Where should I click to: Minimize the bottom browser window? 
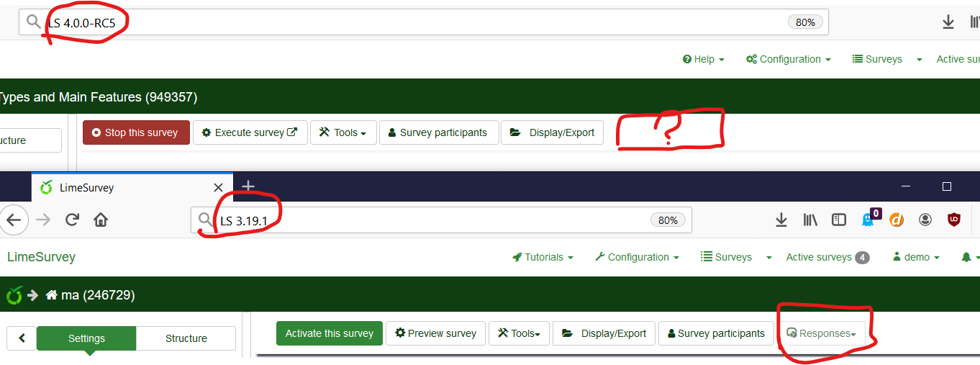906,186
